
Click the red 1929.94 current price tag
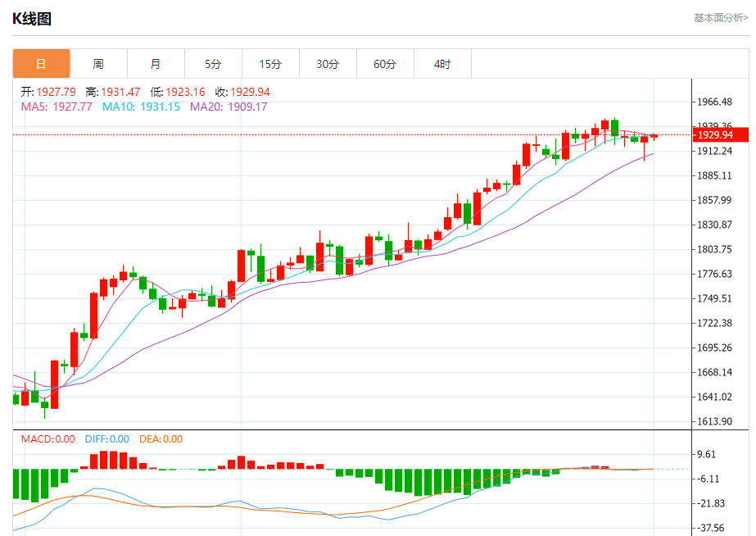pos(721,134)
